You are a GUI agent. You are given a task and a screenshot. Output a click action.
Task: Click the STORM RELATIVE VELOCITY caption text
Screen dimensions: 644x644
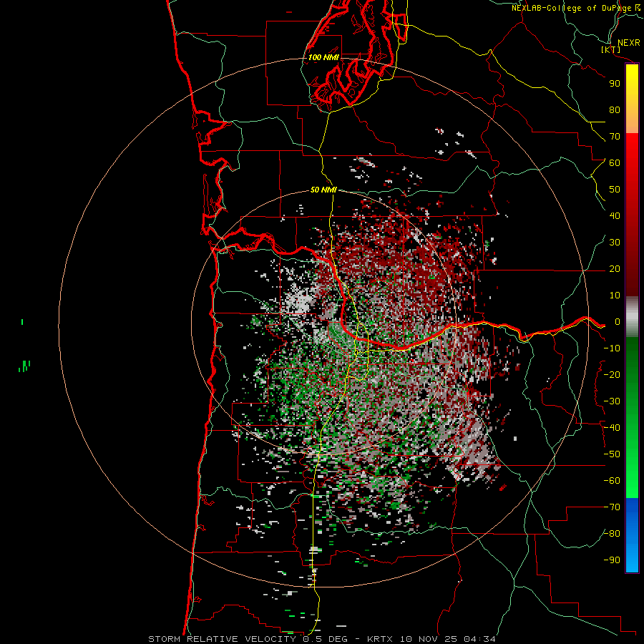pos(224,639)
